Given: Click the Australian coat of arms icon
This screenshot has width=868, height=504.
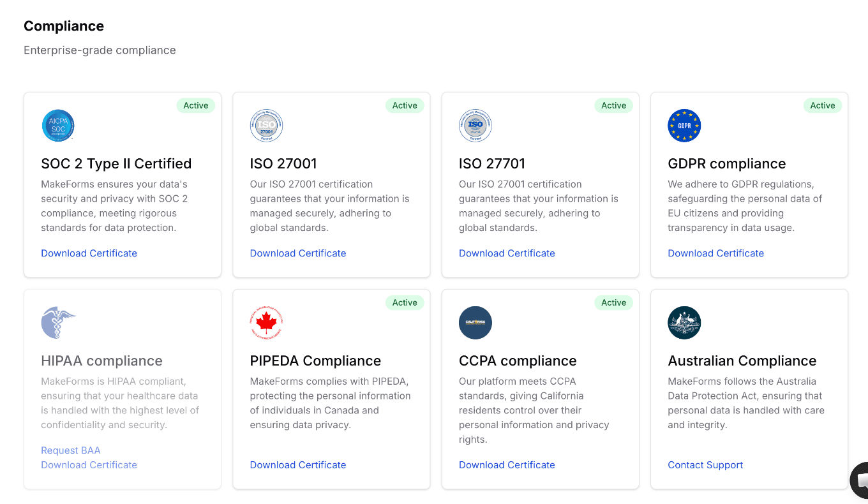Looking at the screenshot, I should click(684, 323).
